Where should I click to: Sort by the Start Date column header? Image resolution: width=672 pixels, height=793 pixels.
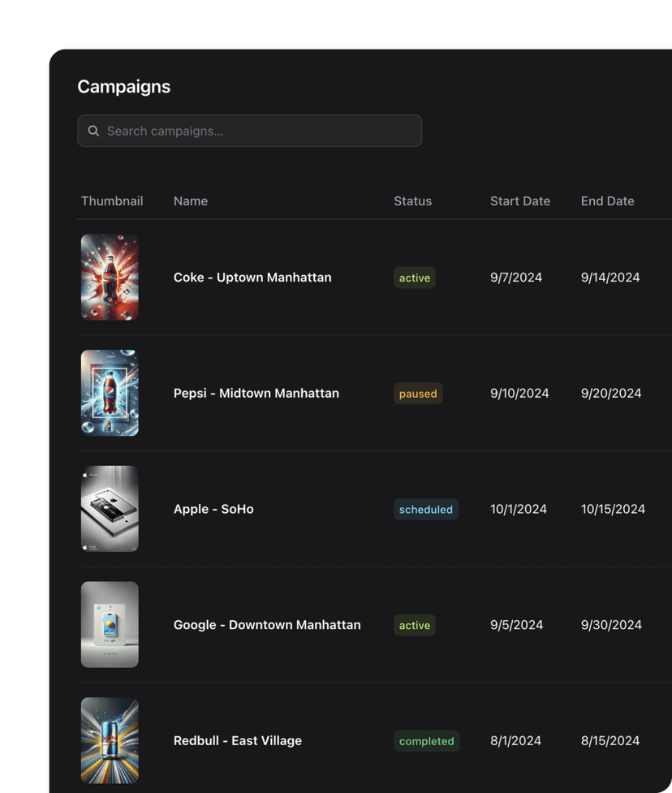pos(519,200)
